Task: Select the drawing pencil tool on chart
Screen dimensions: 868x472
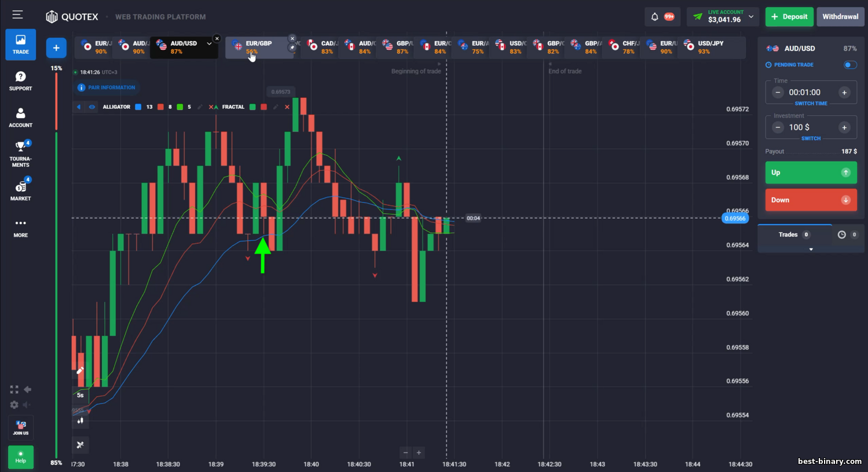Action: pyautogui.click(x=80, y=371)
